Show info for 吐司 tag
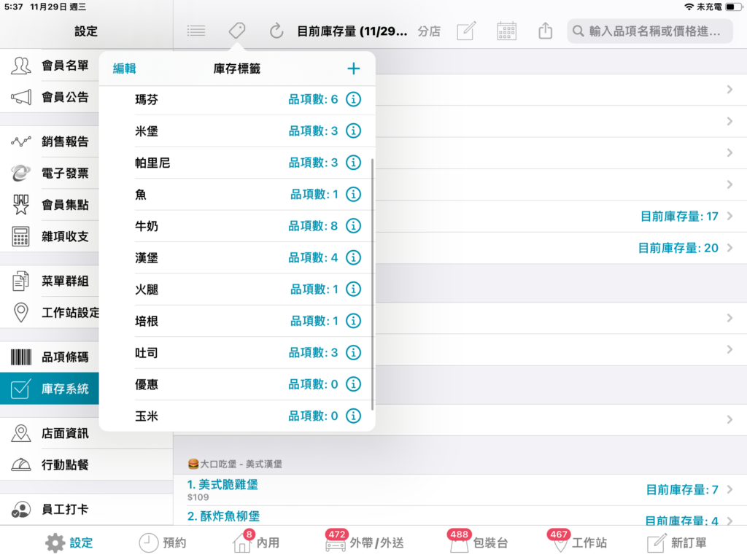Viewport: 747px width, 560px height. (x=353, y=352)
